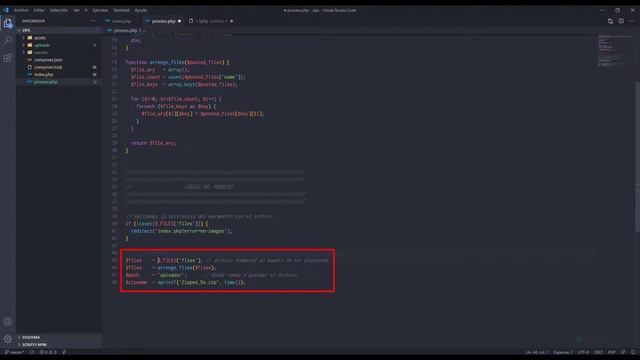Click the feedback icon in status bar

coord(623,352)
